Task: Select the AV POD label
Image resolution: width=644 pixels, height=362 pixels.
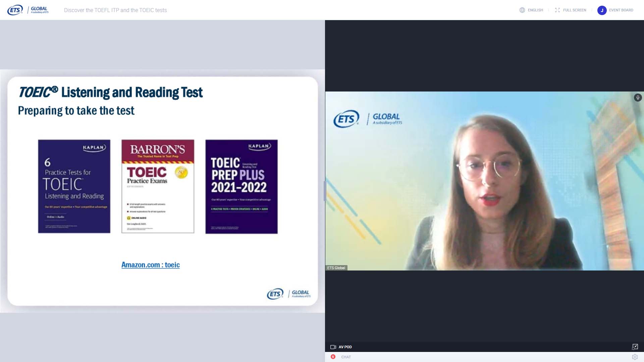Action: tap(345, 347)
